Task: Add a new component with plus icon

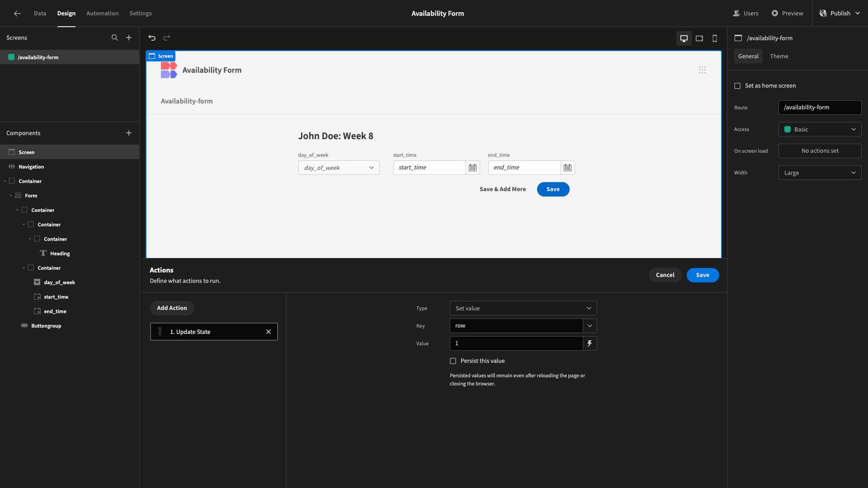Action: pos(129,133)
